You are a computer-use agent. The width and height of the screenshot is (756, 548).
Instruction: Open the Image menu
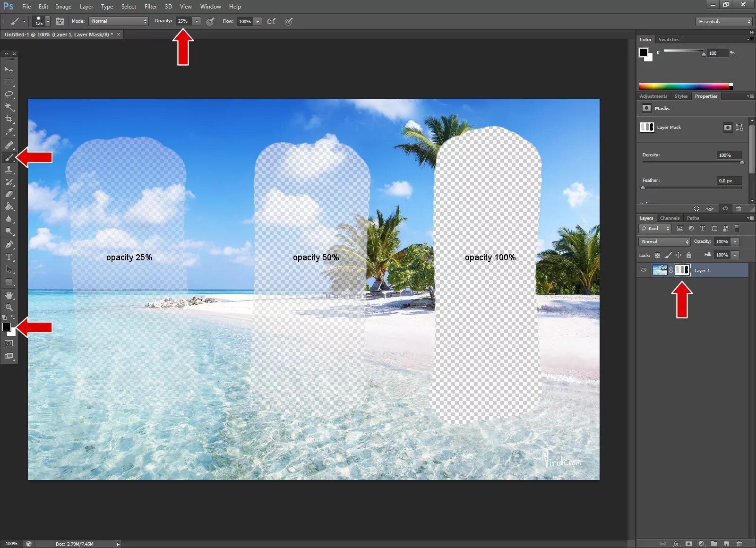point(63,7)
